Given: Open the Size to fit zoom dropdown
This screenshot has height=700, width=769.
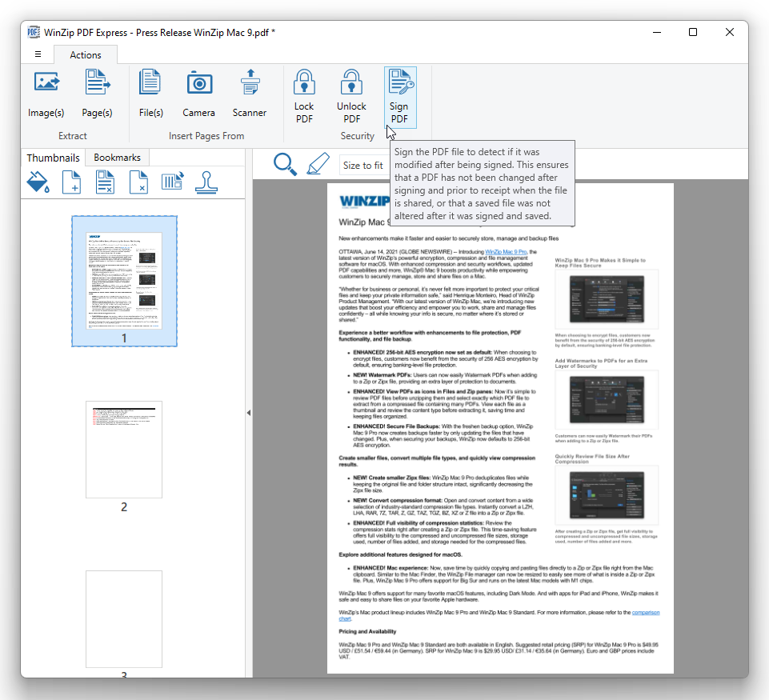Looking at the screenshot, I should point(362,165).
